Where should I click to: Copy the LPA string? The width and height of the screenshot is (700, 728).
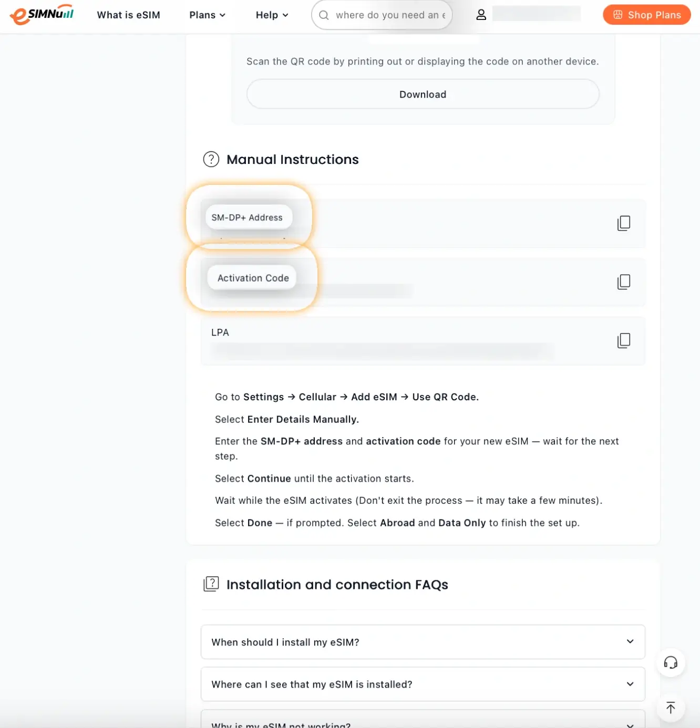[623, 340]
